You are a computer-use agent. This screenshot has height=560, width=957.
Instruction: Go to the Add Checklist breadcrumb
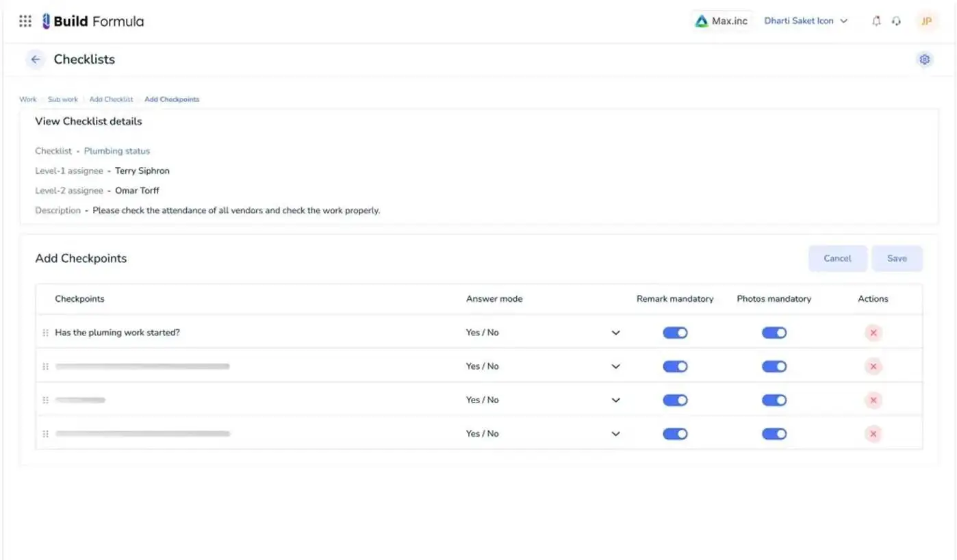coord(111,99)
